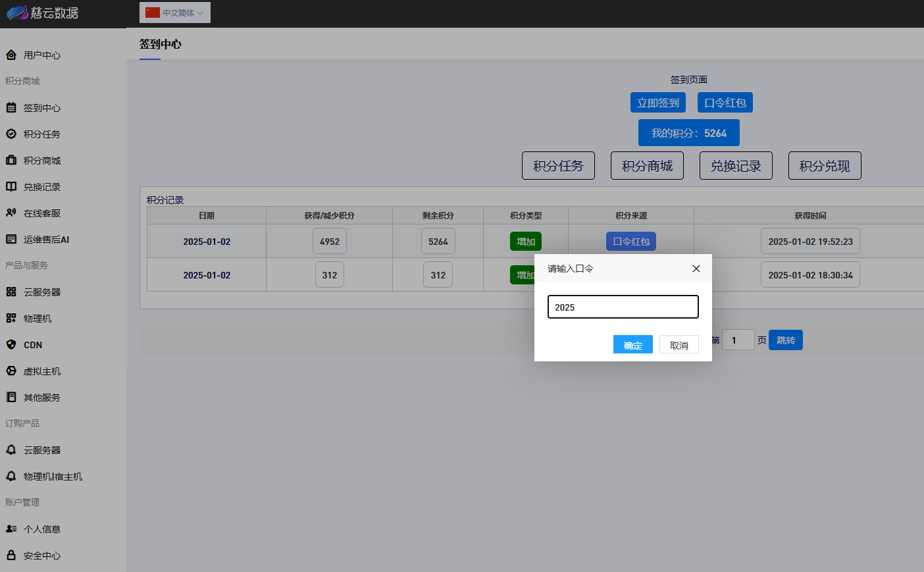The height and width of the screenshot is (572, 924).
Task: Click the 口令 input field containing 2025
Action: click(623, 307)
